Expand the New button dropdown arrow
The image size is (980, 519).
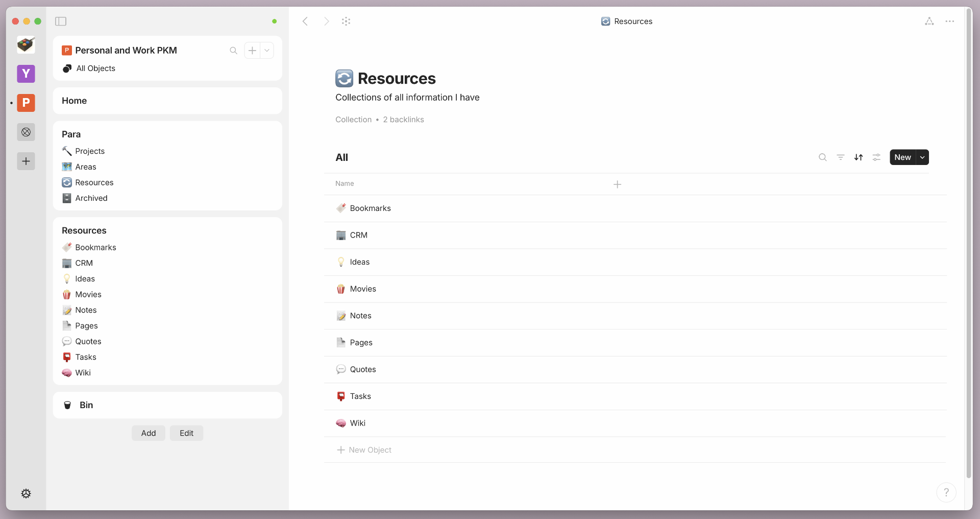[x=922, y=157]
